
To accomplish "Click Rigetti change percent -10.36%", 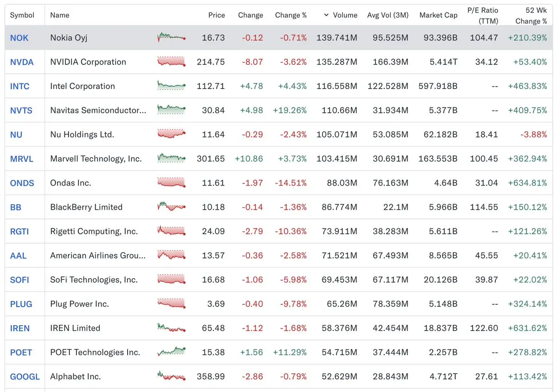I will pyautogui.click(x=291, y=231).
